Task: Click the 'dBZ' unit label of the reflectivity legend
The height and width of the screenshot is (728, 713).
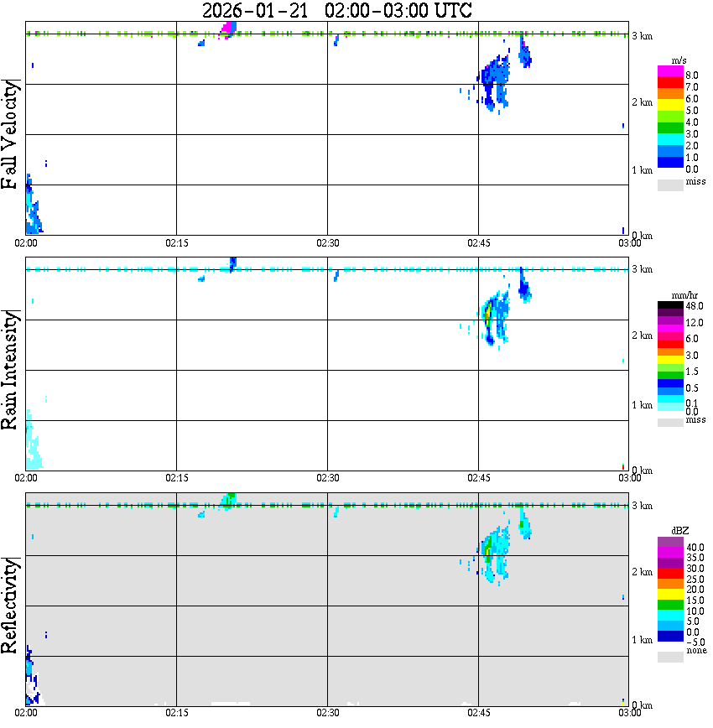Action: tap(679, 530)
